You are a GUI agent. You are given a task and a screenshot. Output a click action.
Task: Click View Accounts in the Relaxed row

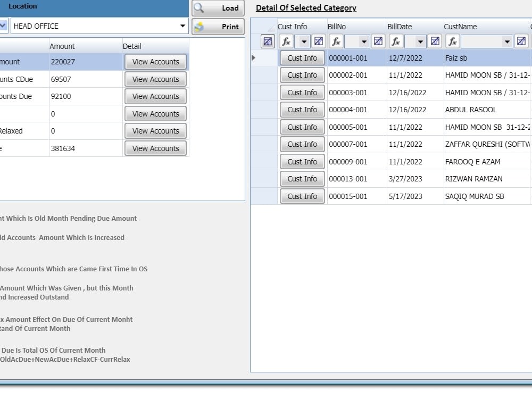155,131
